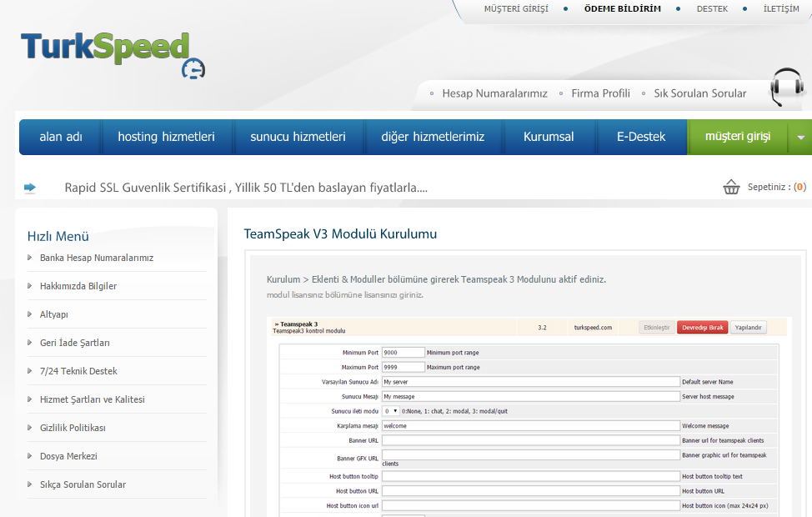
Task: Click the green müşteri girişi button
Action: coord(738,137)
